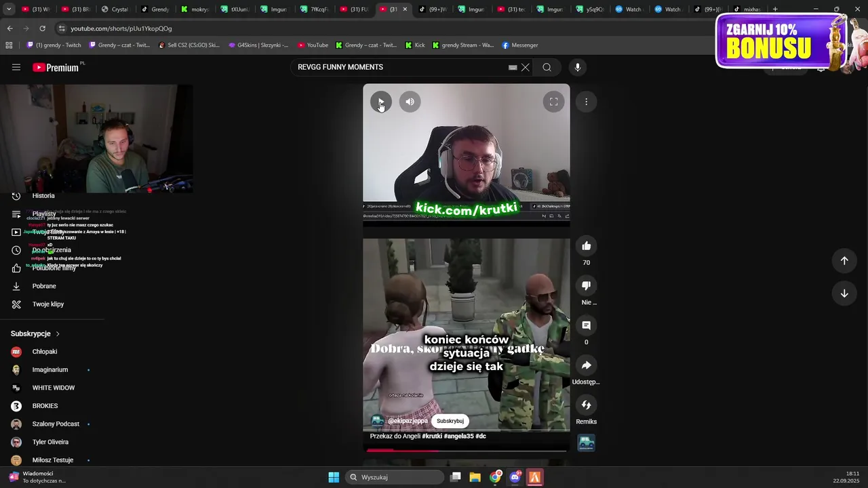Open the #angela35 hashtag link

pos(458,436)
